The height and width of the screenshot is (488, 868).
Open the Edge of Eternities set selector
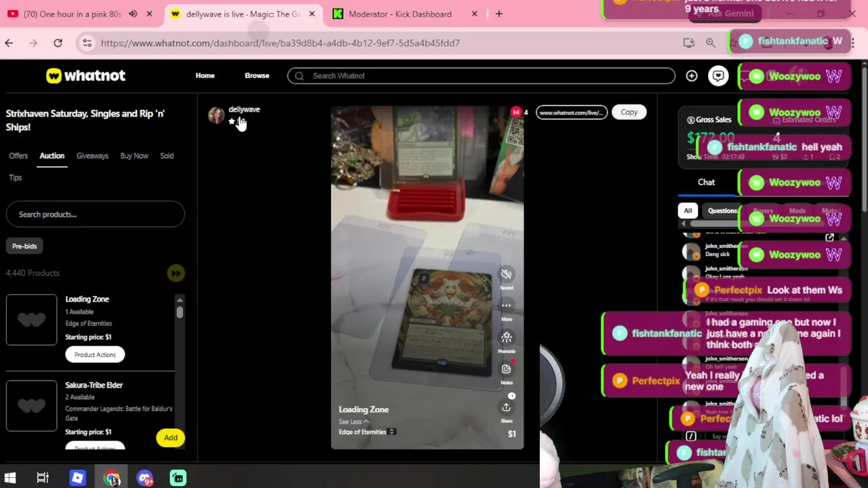click(367, 432)
